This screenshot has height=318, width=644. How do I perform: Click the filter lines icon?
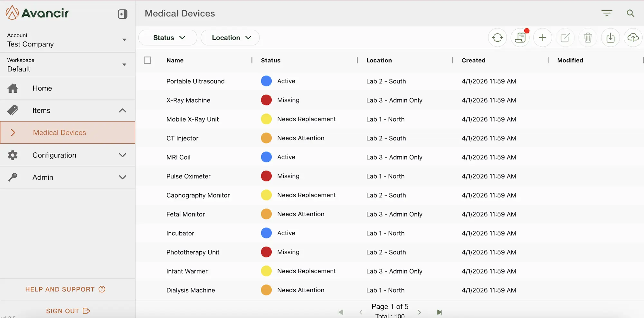607,13
